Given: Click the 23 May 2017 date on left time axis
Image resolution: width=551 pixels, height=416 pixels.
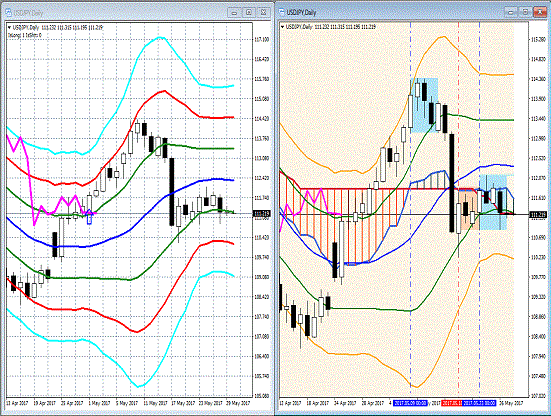Looking at the screenshot, I should 210,403.
